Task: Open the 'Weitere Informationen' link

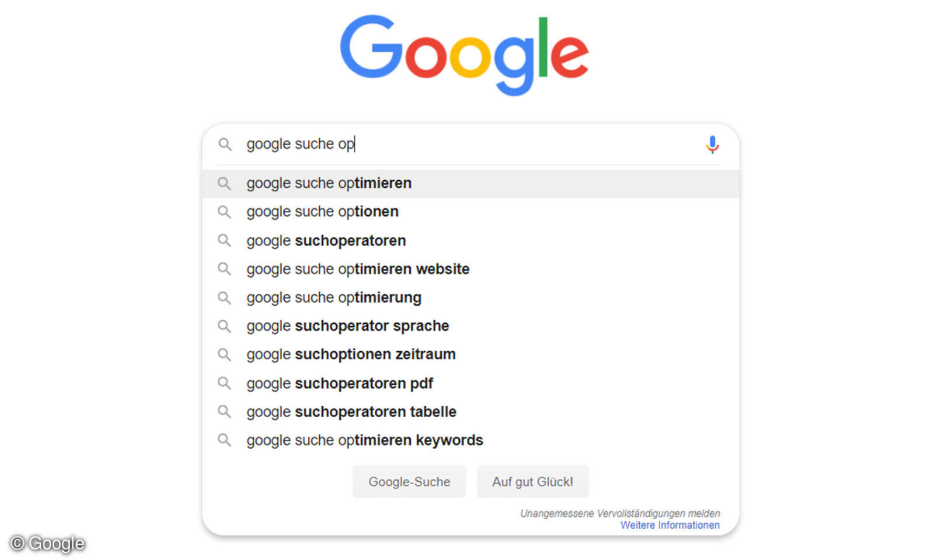Action: [670, 525]
